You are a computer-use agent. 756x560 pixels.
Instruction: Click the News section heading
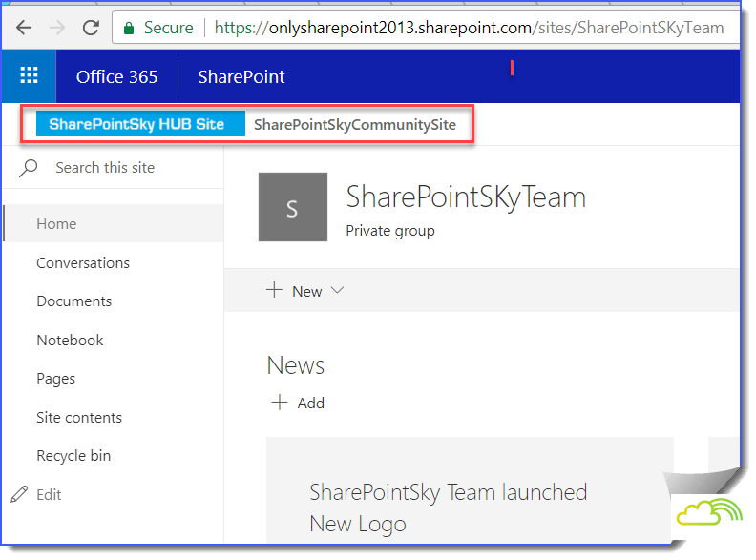[x=296, y=365]
